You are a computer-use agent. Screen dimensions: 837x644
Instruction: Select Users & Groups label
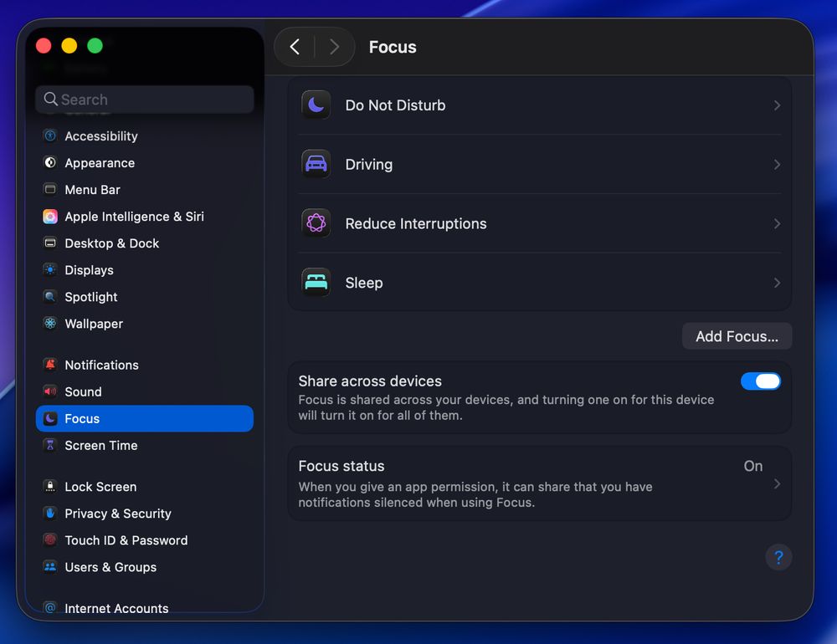110,567
